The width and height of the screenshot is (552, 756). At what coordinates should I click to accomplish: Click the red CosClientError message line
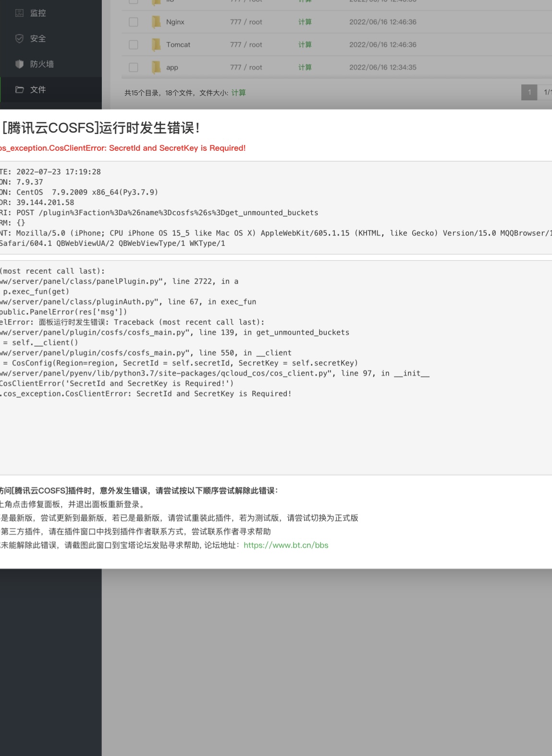pyautogui.click(x=123, y=148)
